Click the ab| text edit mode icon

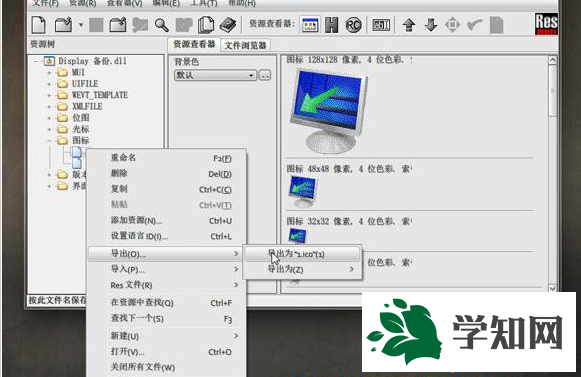click(x=381, y=25)
